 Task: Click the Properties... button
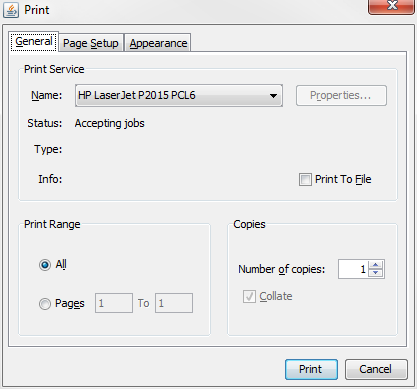tap(341, 96)
